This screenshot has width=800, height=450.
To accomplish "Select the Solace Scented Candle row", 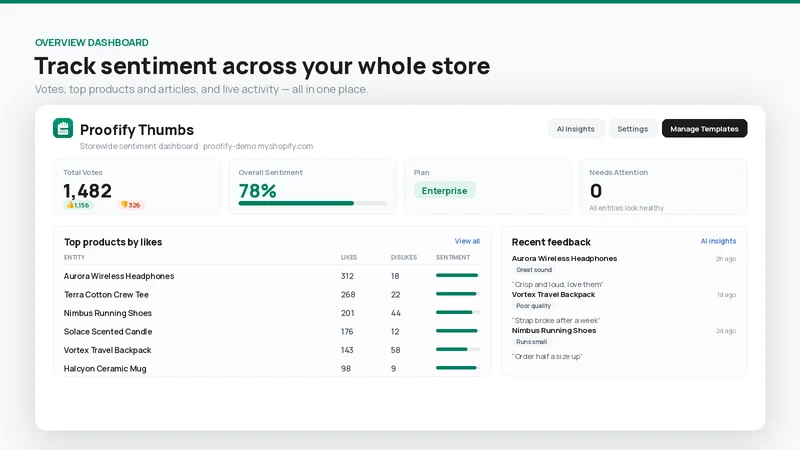I will tap(271, 332).
